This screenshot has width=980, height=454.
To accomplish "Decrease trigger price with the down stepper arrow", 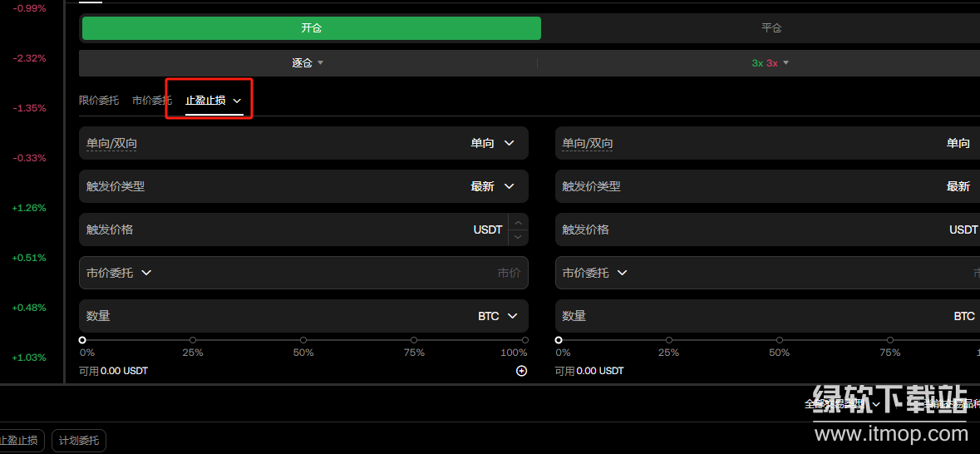I will point(519,237).
